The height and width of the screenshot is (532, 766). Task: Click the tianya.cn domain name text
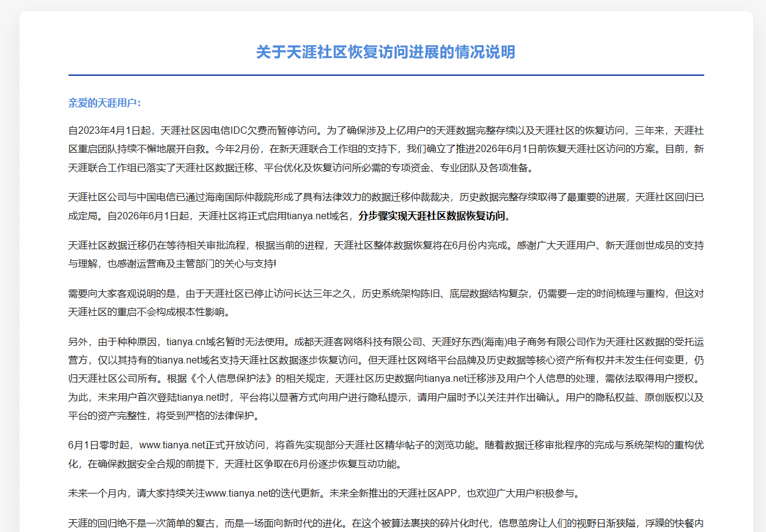click(186, 341)
